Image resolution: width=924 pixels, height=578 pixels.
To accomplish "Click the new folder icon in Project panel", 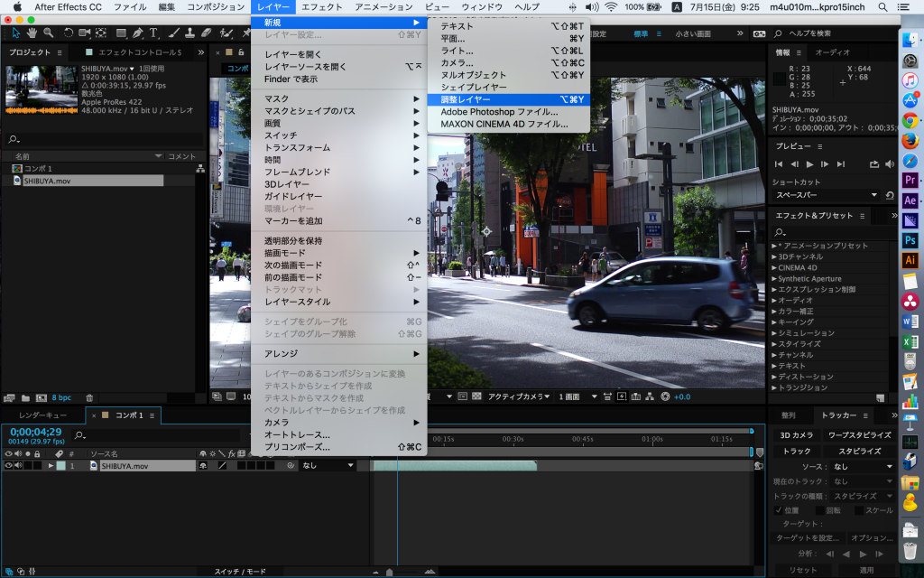I will (24, 397).
